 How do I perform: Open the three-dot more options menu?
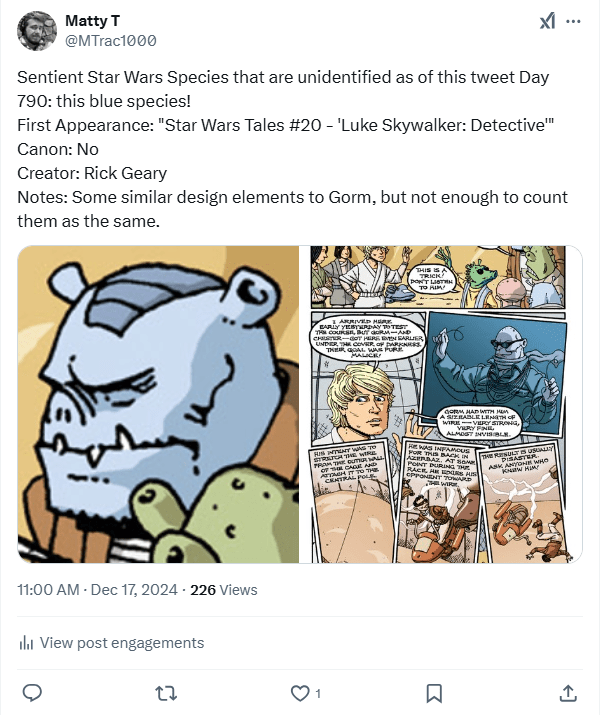click(x=573, y=22)
